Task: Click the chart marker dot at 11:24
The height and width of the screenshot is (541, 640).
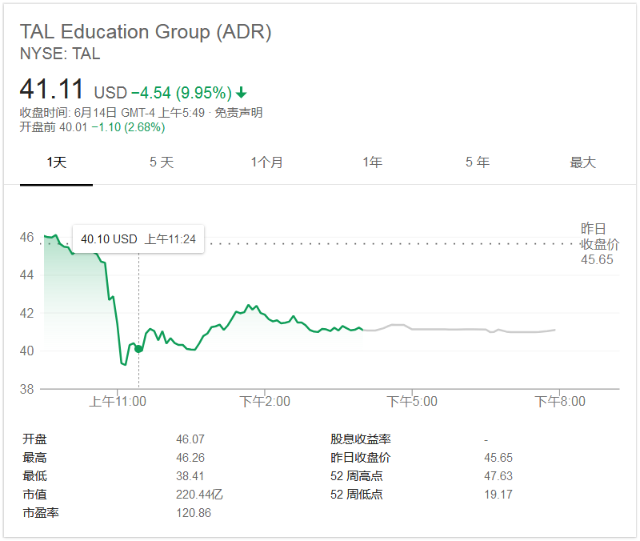Action: click(x=138, y=349)
